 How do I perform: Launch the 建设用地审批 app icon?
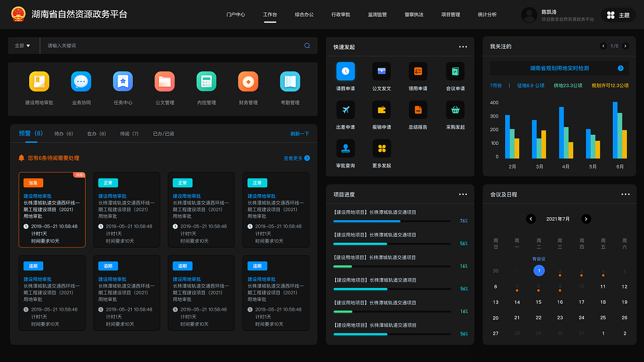click(x=39, y=81)
